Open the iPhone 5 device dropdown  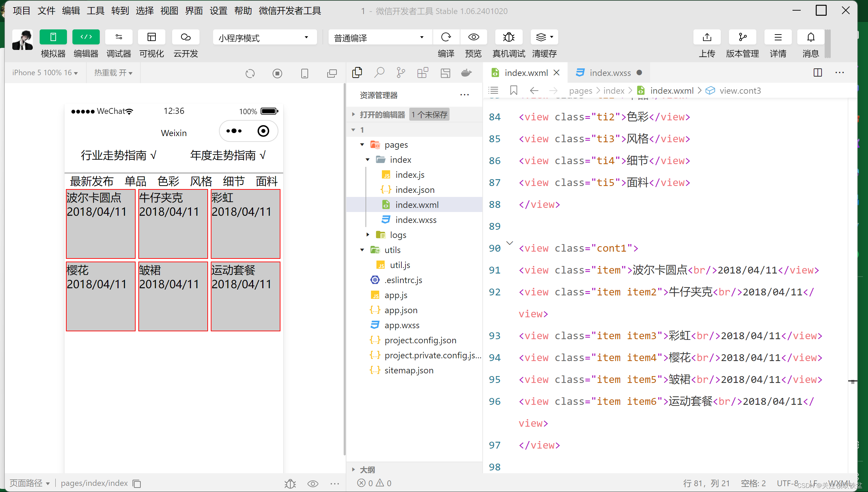[45, 73]
